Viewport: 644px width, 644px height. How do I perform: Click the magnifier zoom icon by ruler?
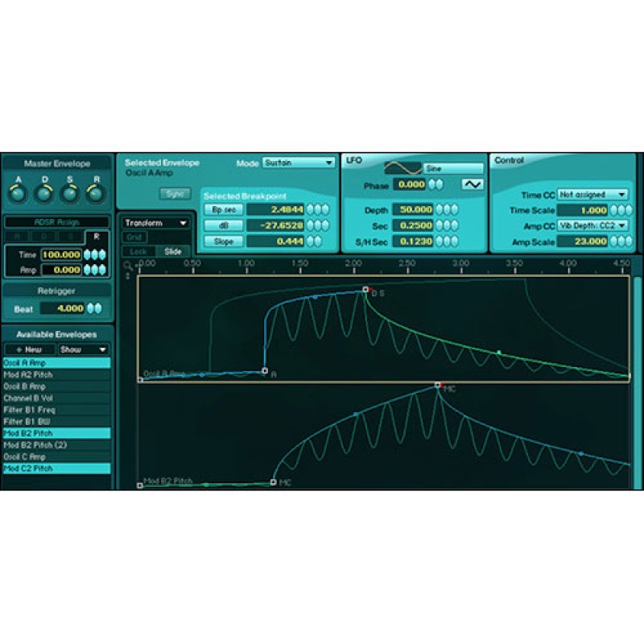coord(127,264)
